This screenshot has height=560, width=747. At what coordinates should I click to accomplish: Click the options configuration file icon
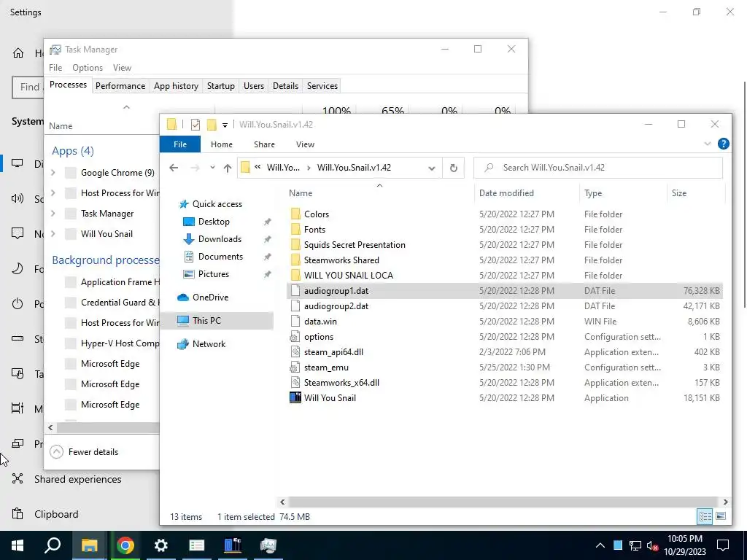pos(295,337)
